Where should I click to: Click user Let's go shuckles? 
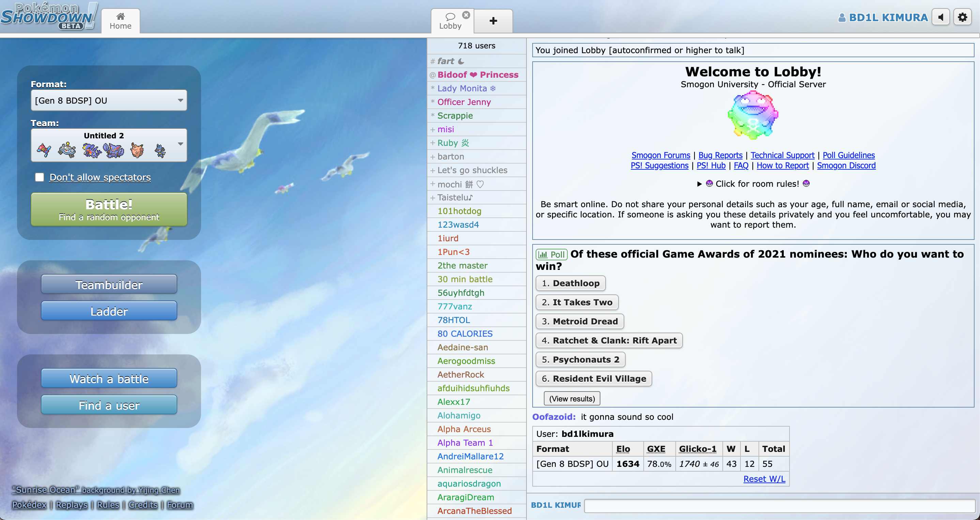(x=476, y=170)
